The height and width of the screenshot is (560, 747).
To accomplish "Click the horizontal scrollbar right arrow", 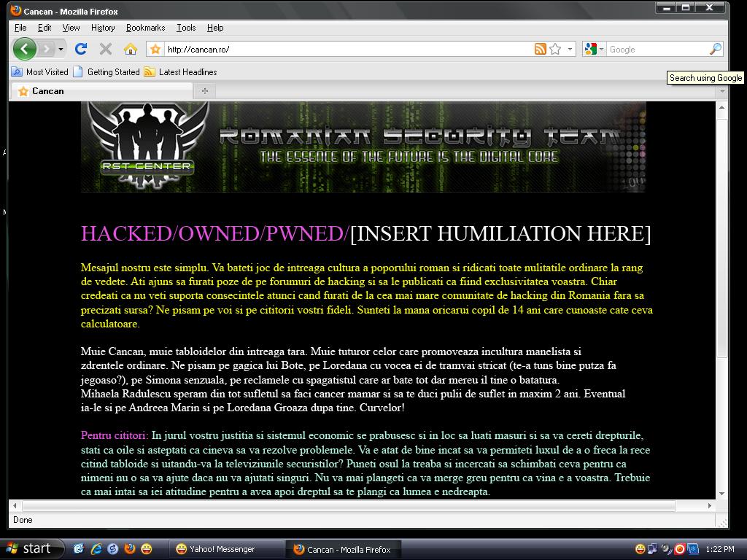I will 710,506.
